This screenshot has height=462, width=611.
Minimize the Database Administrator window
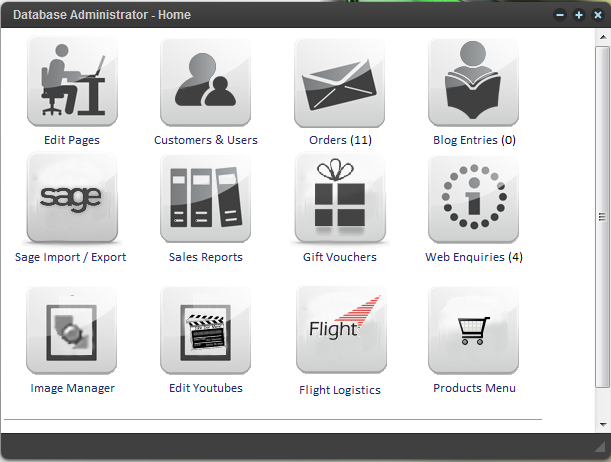(x=560, y=15)
